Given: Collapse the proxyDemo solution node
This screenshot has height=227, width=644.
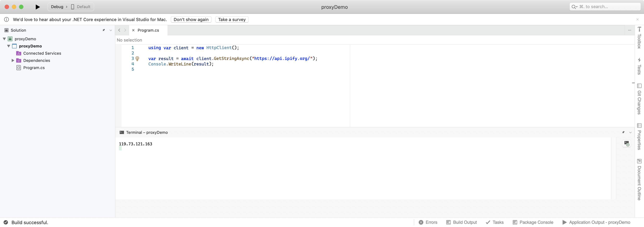Looking at the screenshot, I should pos(4,39).
